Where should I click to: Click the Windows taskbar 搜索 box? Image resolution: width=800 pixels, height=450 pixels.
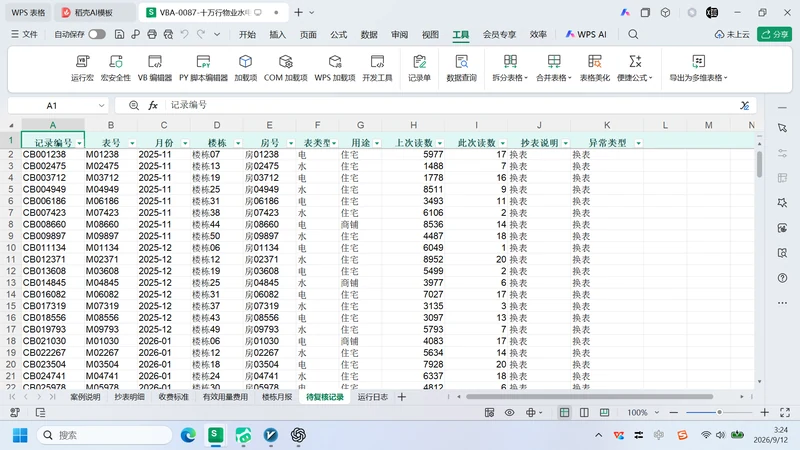[105, 435]
